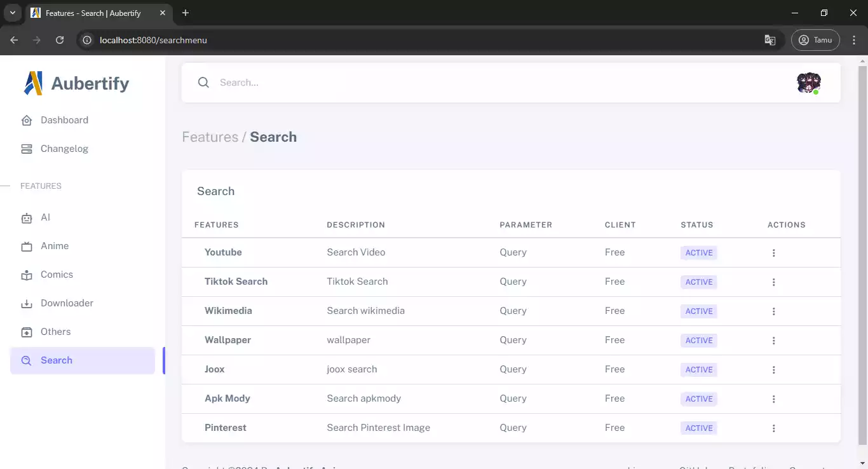Click the sidebar Search magnifier icon
868x469 pixels.
(x=27, y=361)
